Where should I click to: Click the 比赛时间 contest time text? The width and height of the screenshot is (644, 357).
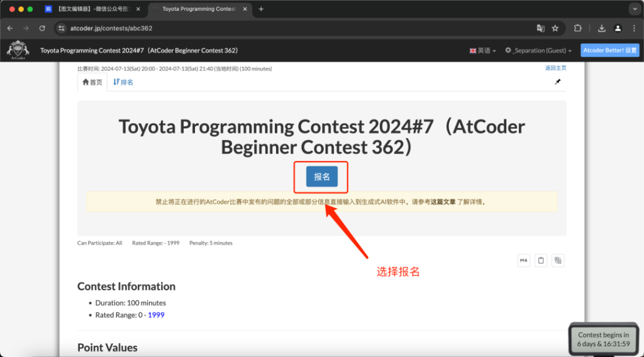(x=175, y=69)
